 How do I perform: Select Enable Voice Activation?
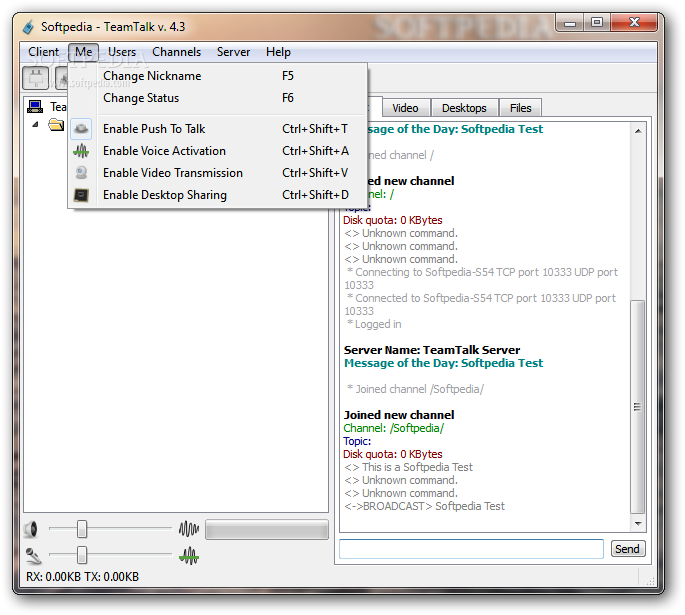tap(217, 151)
